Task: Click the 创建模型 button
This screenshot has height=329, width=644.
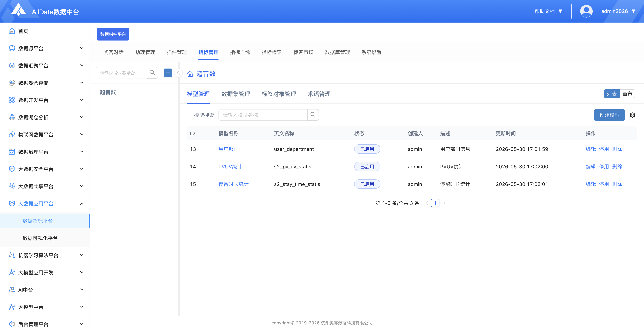Action: click(x=609, y=115)
